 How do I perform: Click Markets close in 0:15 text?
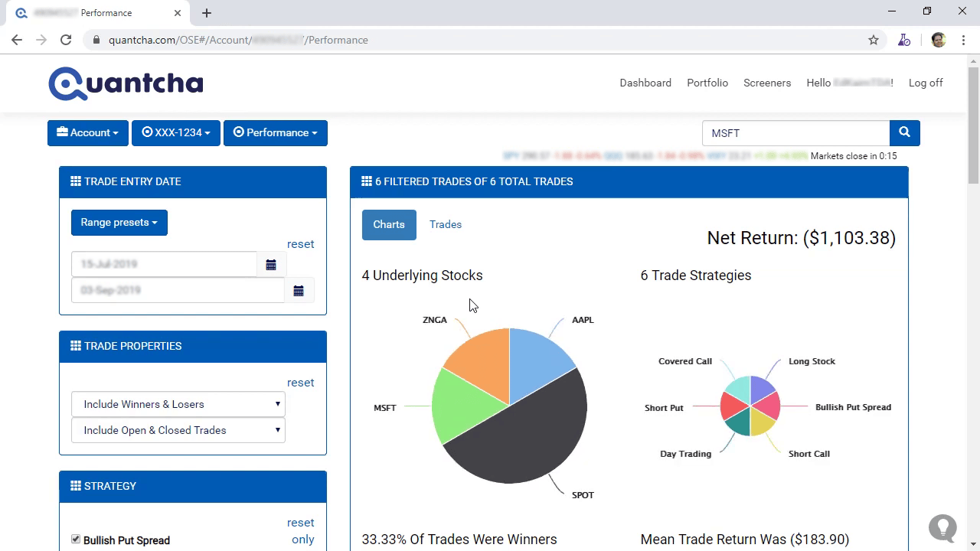tap(854, 156)
